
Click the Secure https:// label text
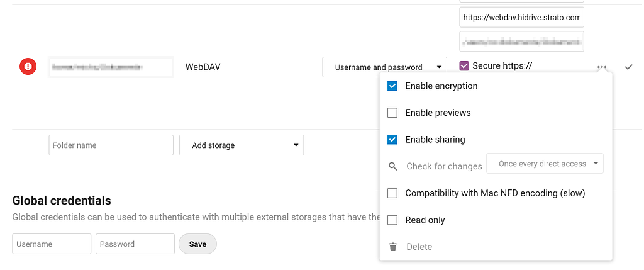click(502, 65)
